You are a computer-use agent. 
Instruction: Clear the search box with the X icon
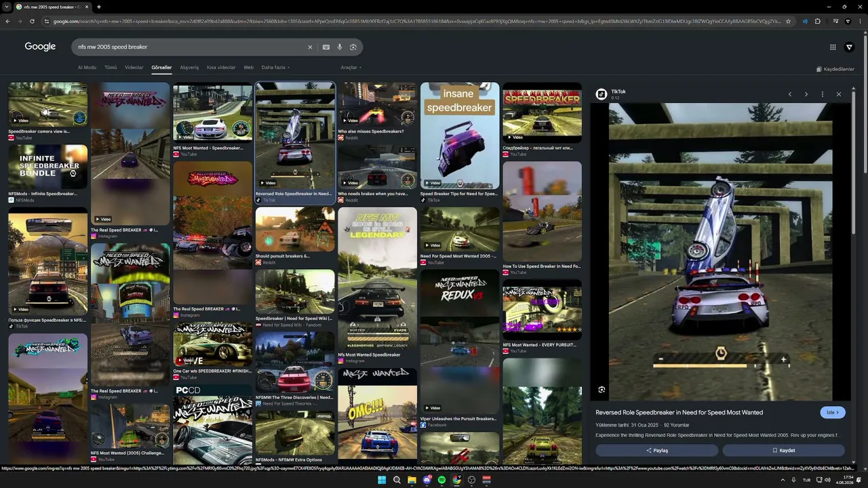(310, 47)
